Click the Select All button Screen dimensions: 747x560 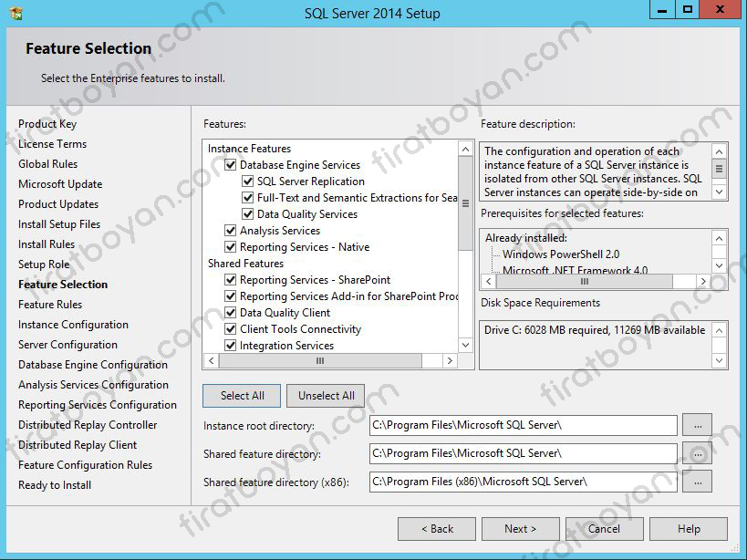point(242,396)
